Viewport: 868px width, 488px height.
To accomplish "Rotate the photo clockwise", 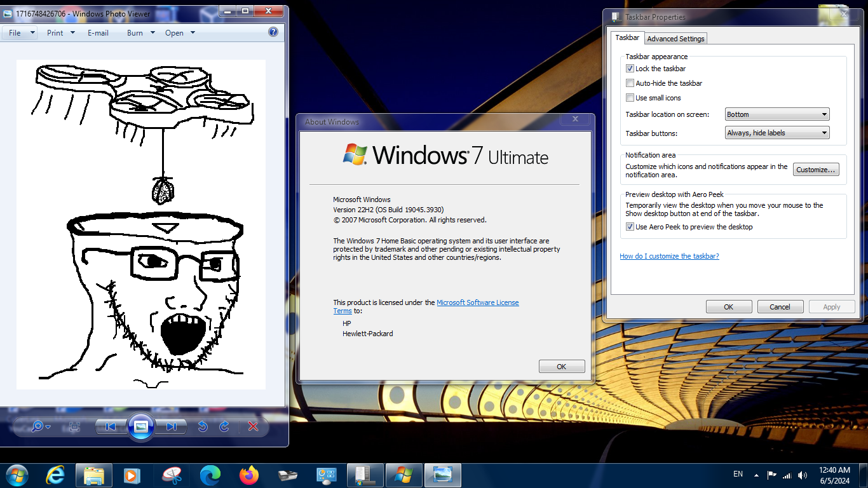I will click(x=224, y=426).
